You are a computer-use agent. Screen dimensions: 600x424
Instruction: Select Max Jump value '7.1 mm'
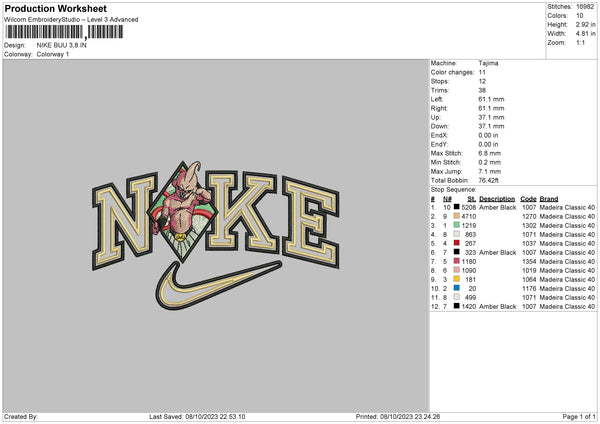point(489,171)
